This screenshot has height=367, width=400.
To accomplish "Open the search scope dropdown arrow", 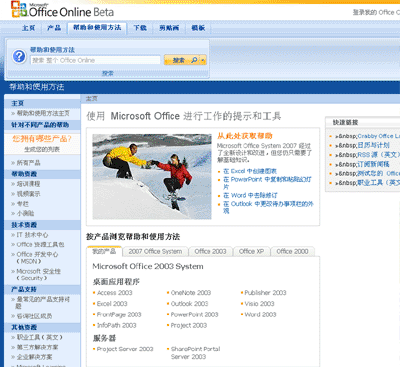I will pyautogui.click(x=203, y=60).
